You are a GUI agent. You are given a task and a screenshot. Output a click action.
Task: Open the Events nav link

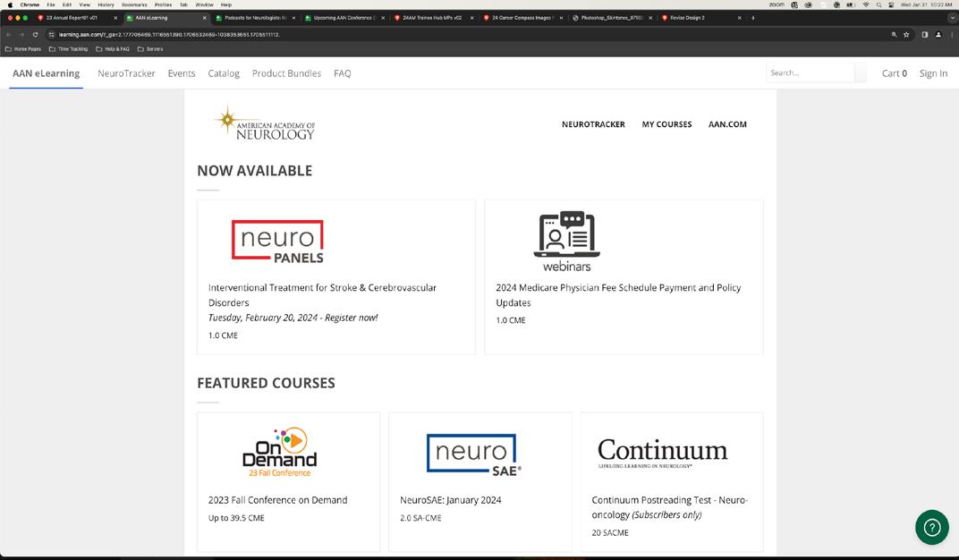[x=182, y=73]
